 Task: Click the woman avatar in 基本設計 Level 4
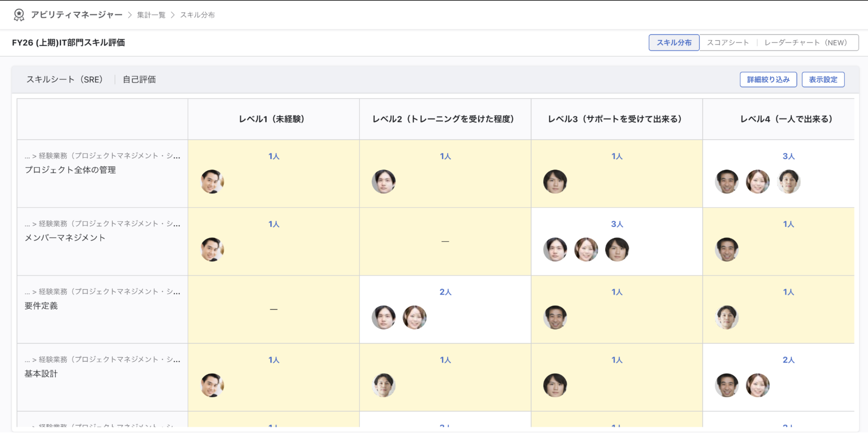coord(758,385)
